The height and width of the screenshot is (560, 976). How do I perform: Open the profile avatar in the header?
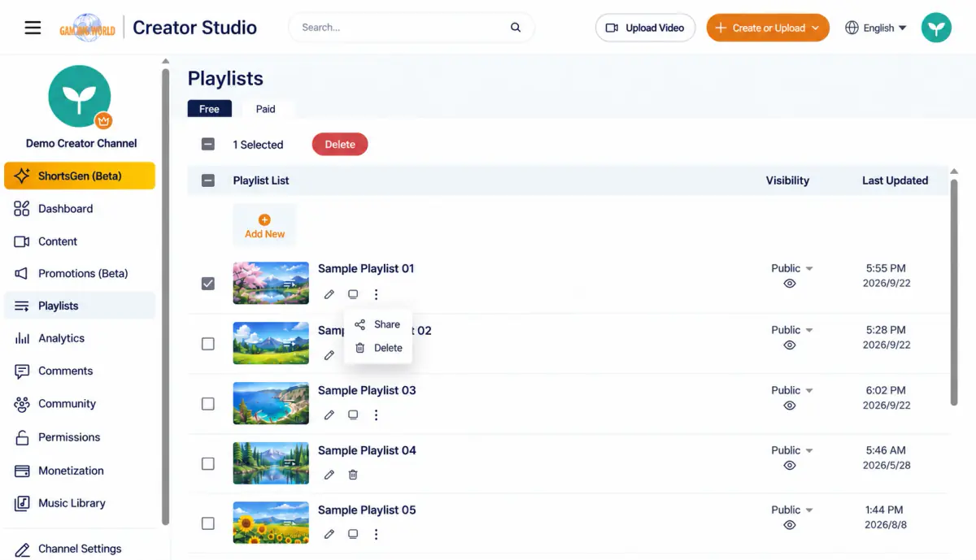point(936,28)
